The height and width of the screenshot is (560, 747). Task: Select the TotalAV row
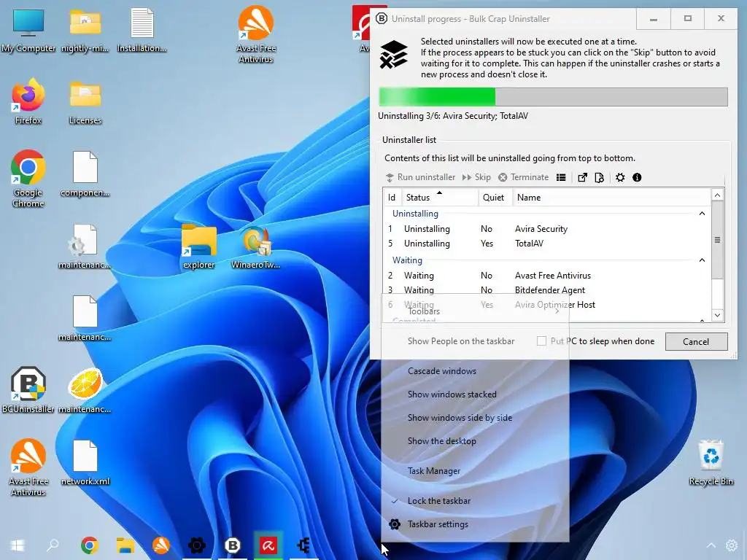(547, 244)
